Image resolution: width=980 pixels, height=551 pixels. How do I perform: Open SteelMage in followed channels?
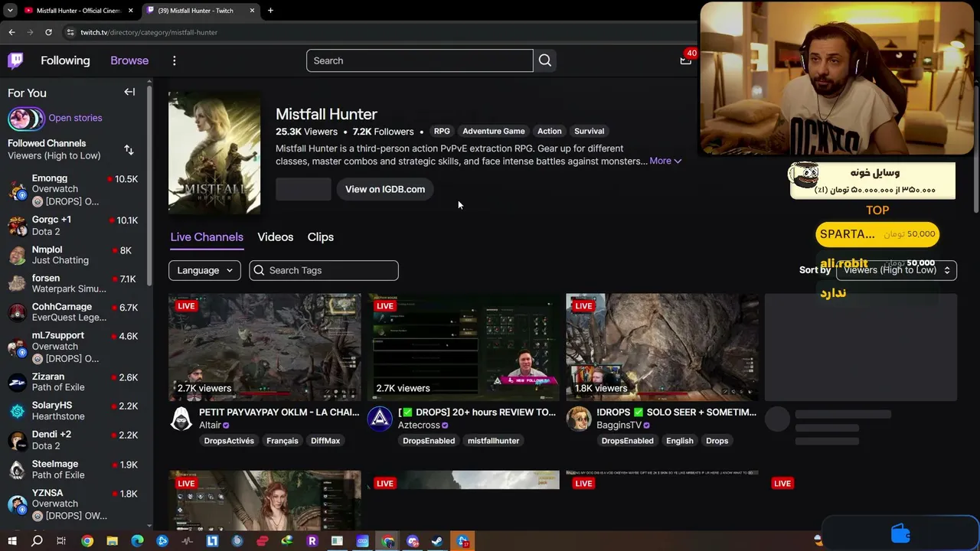[74, 469]
